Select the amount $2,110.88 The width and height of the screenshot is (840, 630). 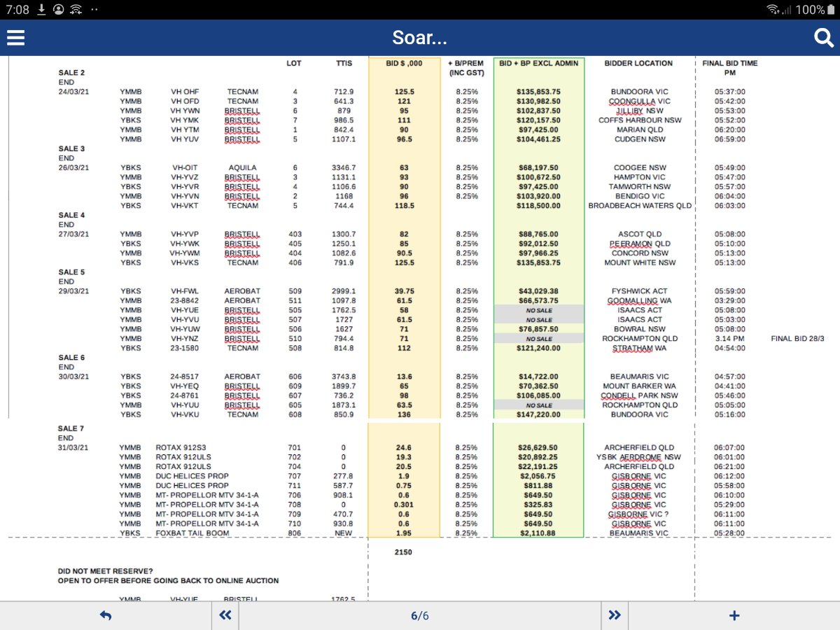tap(538, 533)
